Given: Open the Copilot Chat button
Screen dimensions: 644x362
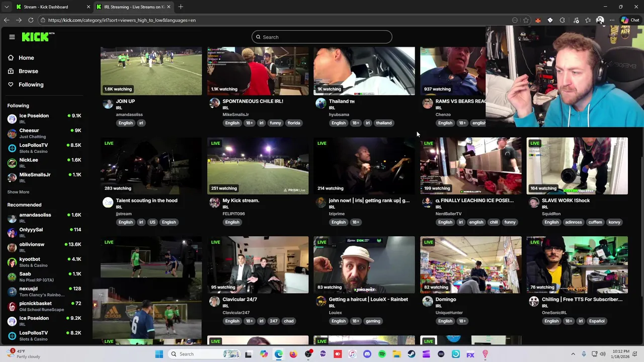Looking at the screenshot, I should pyautogui.click(x=630, y=20).
